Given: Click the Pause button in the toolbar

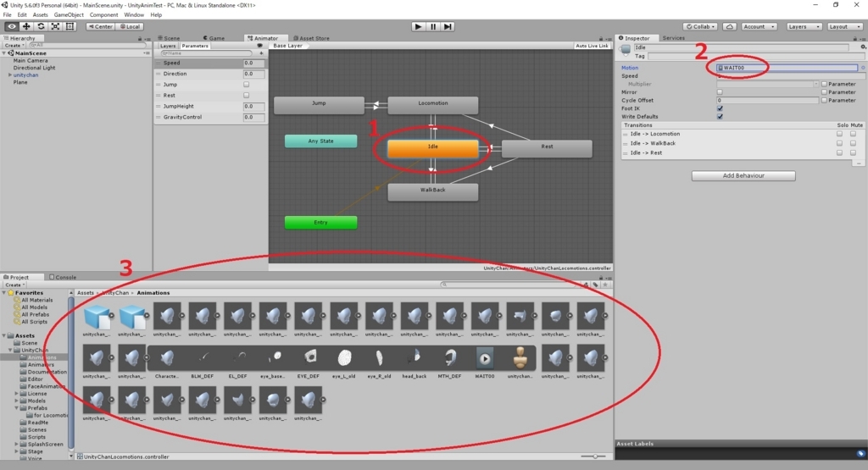Looking at the screenshot, I should (x=433, y=26).
